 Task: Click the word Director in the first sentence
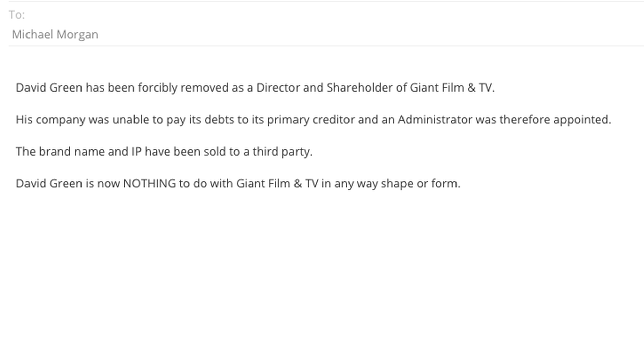[278, 87]
